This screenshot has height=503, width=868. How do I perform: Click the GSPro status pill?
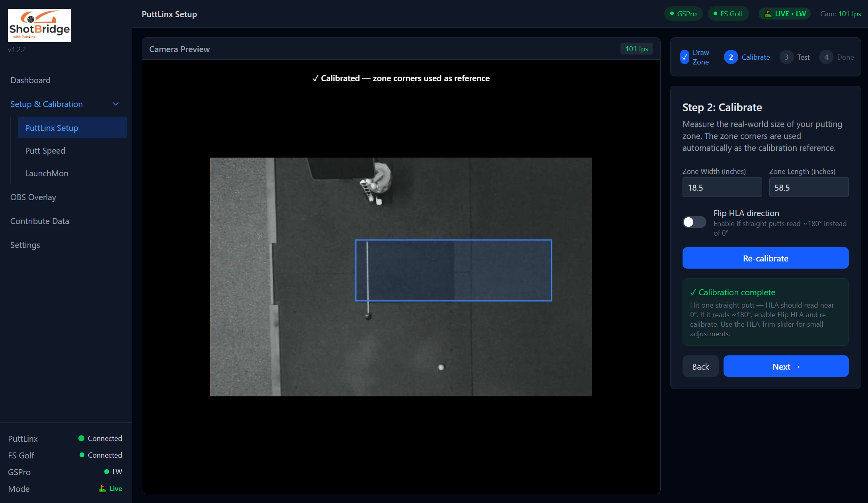(x=683, y=14)
